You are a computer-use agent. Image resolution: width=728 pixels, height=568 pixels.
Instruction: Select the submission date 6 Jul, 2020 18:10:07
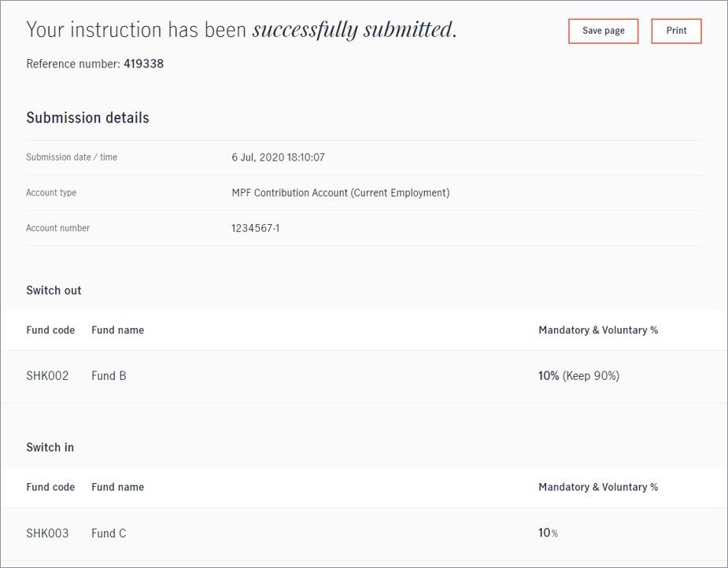pos(278,157)
